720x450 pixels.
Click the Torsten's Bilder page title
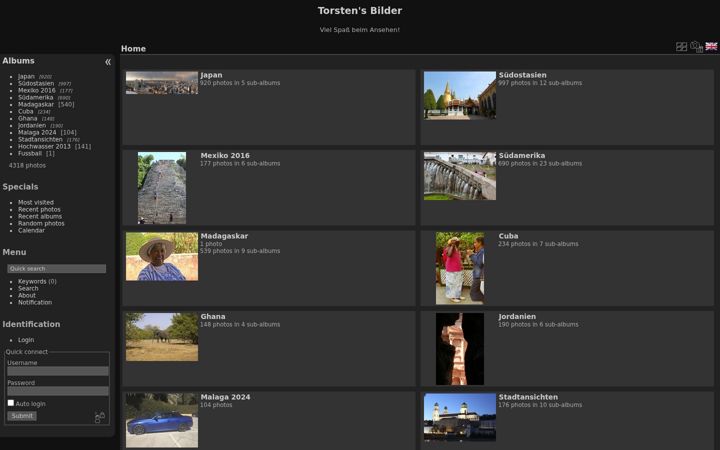pyautogui.click(x=360, y=11)
